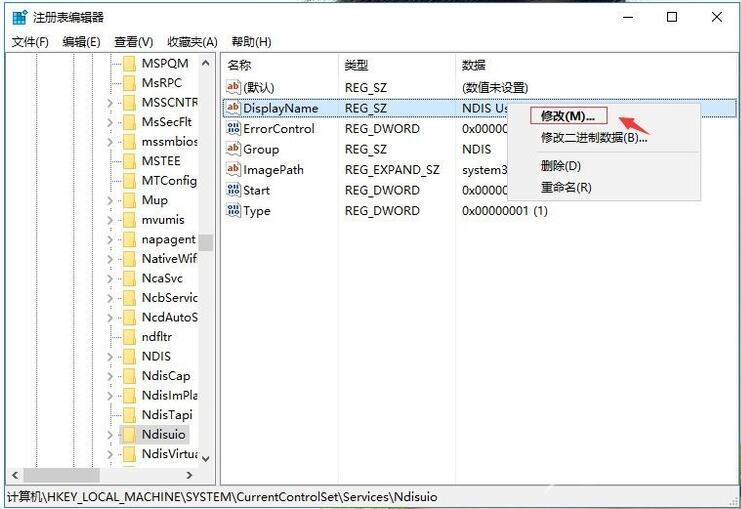Click the DWORD icon beside Type value

[x=234, y=211]
